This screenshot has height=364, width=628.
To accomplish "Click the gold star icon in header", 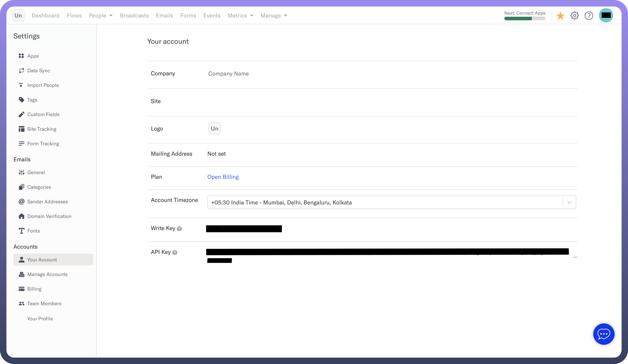I will coord(560,16).
